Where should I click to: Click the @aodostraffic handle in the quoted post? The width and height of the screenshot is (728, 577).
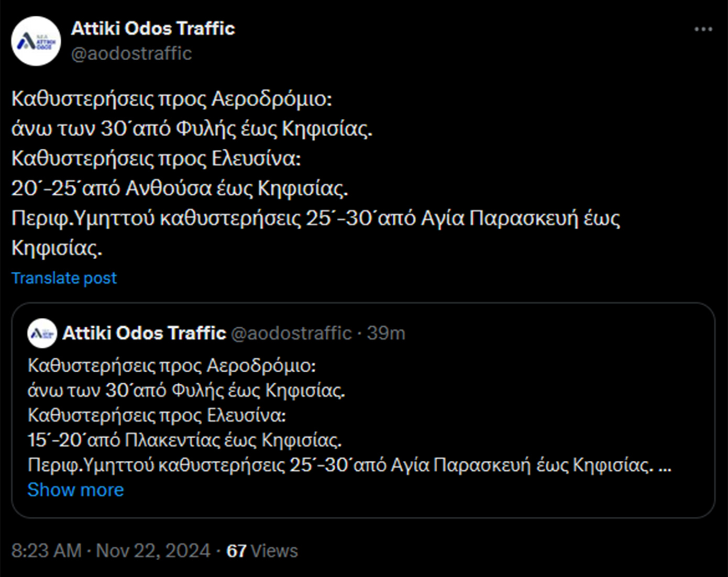(x=291, y=334)
